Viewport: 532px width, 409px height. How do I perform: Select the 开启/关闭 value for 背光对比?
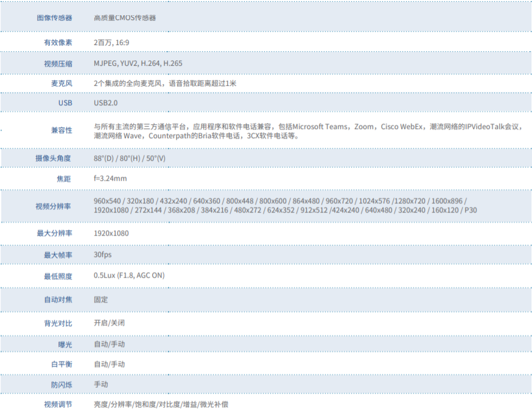pos(110,323)
